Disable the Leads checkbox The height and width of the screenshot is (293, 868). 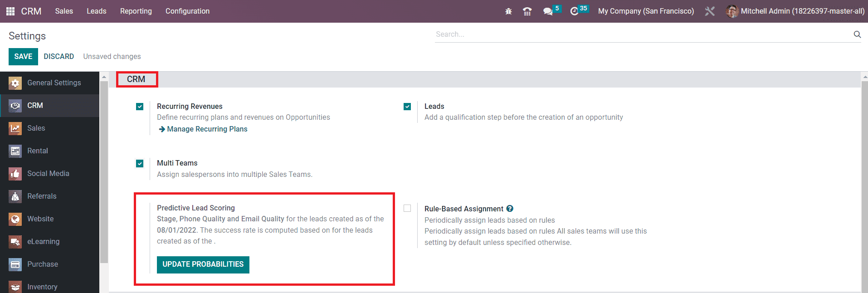(407, 107)
